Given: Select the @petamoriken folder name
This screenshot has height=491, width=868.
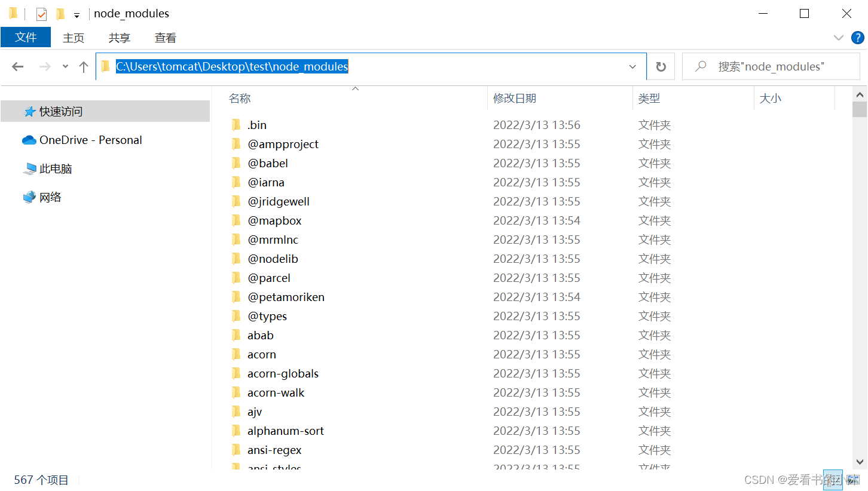Looking at the screenshot, I should coord(286,297).
